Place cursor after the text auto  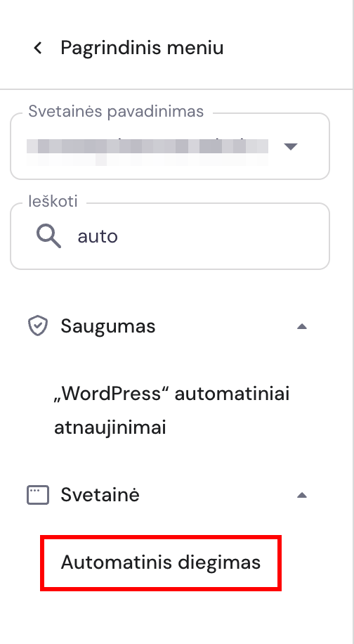[x=119, y=236]
